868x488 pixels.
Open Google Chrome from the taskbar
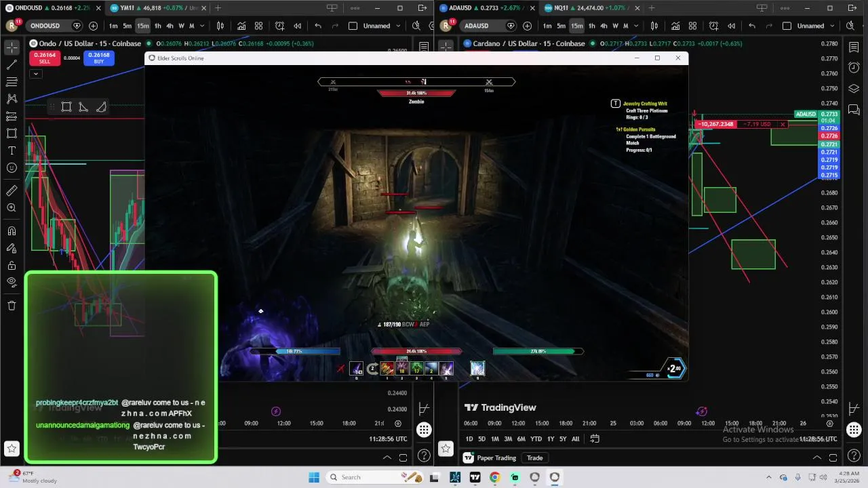click(494, 477)
